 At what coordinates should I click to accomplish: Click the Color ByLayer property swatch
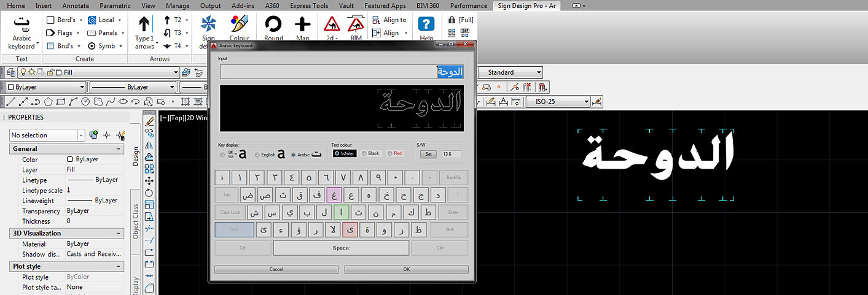pyautogui.click(x=70, y=159)
